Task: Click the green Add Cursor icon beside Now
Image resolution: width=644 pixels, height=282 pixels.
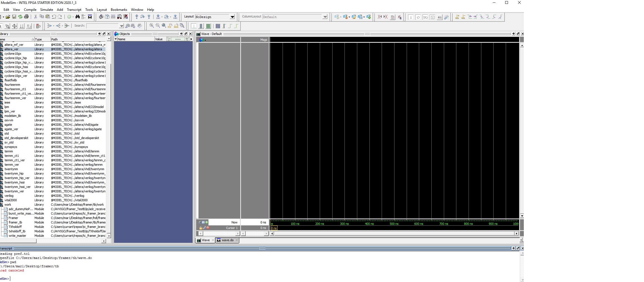Action: (207, 222)
